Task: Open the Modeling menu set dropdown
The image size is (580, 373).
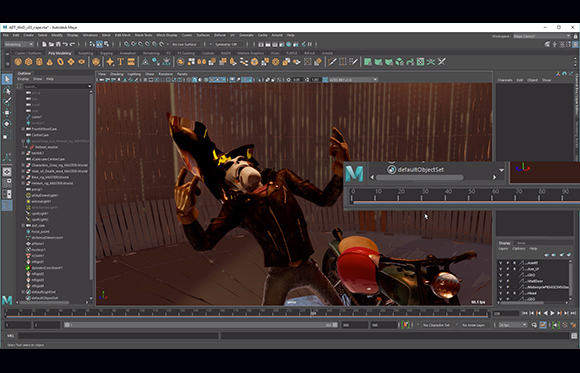Action: [x=19, y=44]
